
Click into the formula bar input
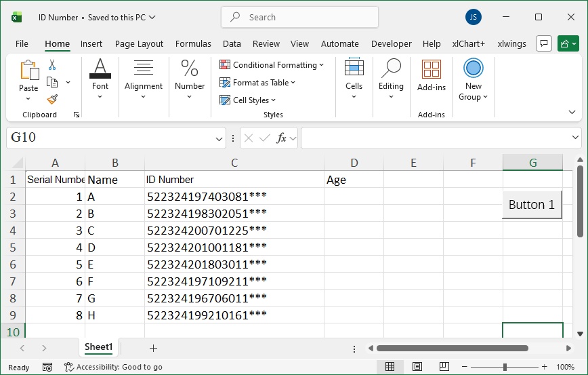point(435,138)
